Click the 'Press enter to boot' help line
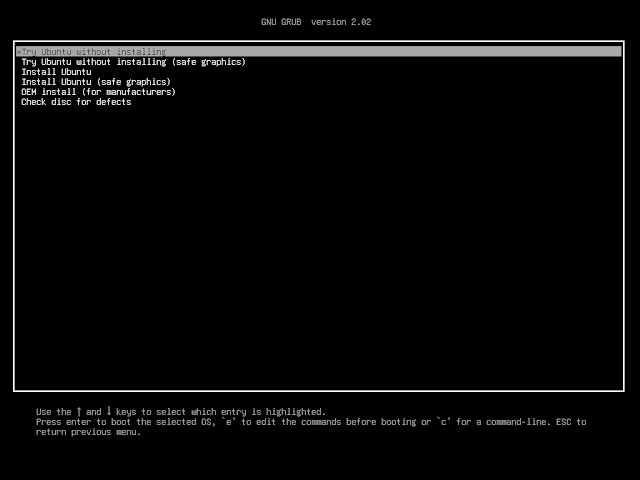Viewport: 640px width, 480px height. pos(311,422)
